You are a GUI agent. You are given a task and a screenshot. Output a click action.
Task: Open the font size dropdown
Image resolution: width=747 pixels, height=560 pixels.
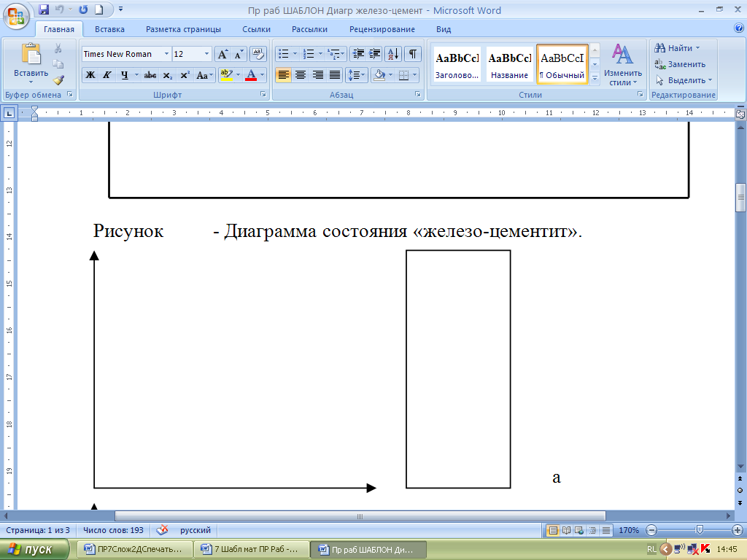pyautogui.click(x=206, y=54)
